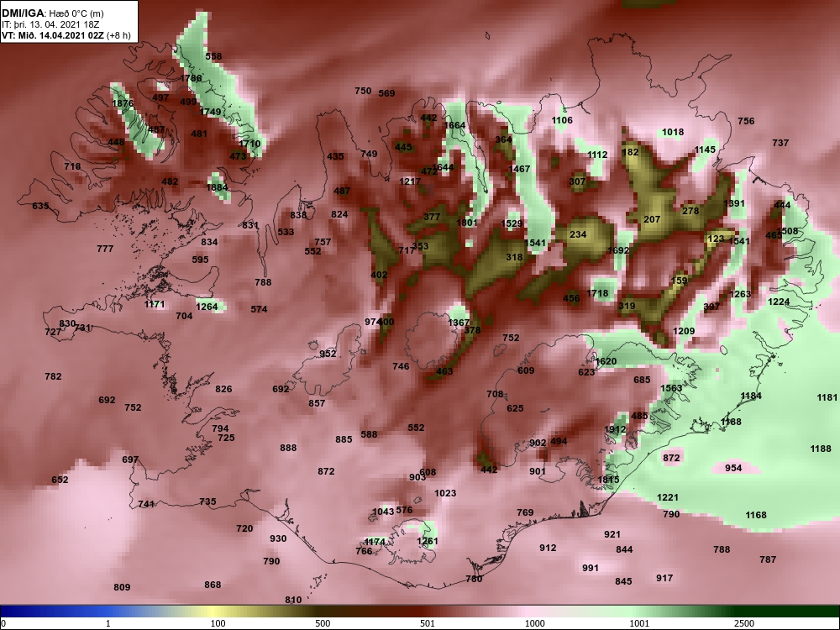840x630 pixels.
Task: Click the map value '569'
Action: pos(386,93)
